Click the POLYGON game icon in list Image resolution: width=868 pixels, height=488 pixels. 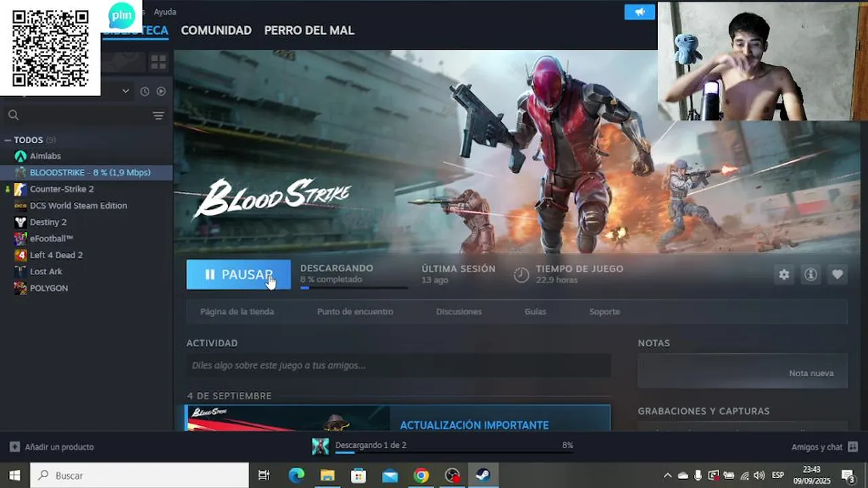pyautogui.click(x=20, y=288)
